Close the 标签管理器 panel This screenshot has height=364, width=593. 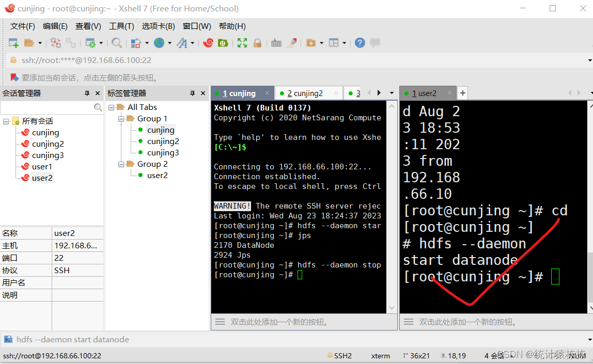click(x=203, y=93)
